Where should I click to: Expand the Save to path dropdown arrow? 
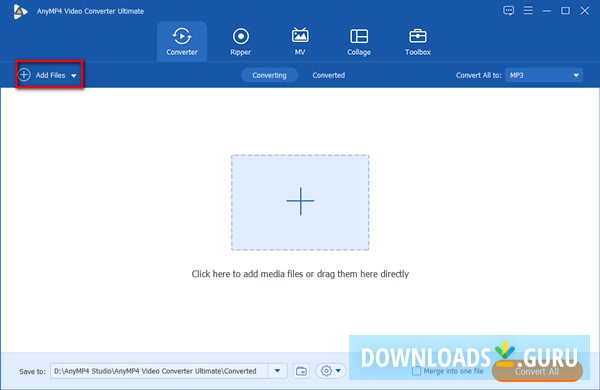coord(277,371)
